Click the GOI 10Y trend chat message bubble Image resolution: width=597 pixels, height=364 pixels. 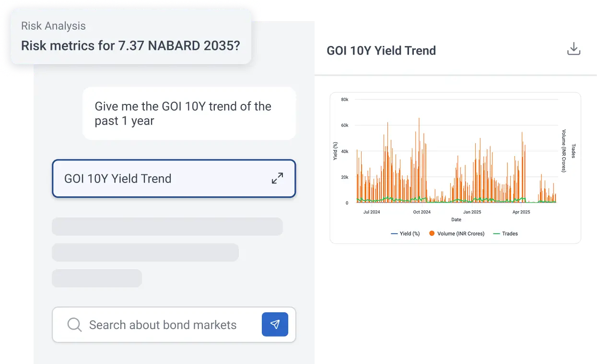[x=189, y=114]
